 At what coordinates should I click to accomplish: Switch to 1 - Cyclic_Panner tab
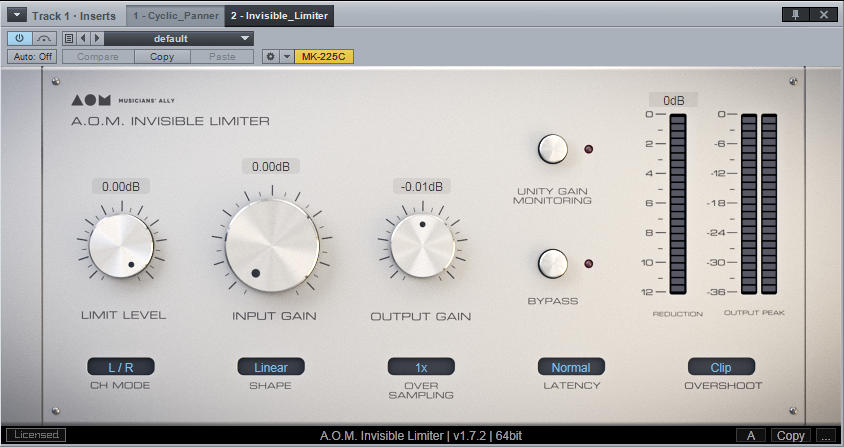[x=175, y=16]
